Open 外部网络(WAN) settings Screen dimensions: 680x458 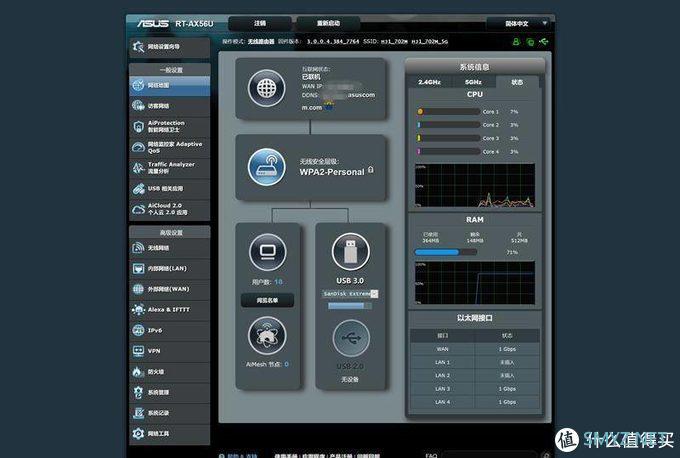coord(170,289)
